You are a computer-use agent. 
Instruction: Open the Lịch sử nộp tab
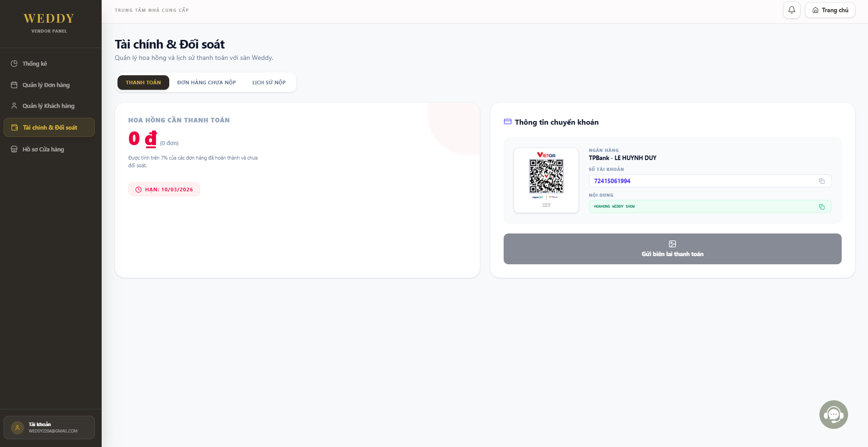(x=269, y=83)
